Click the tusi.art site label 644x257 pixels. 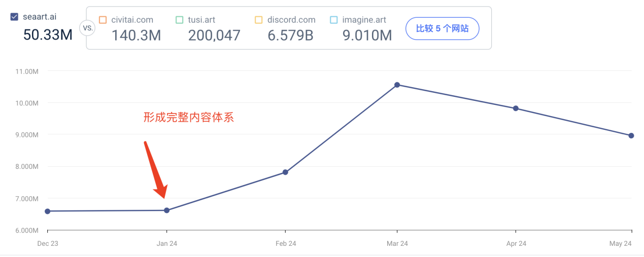(x=201, y=20)
